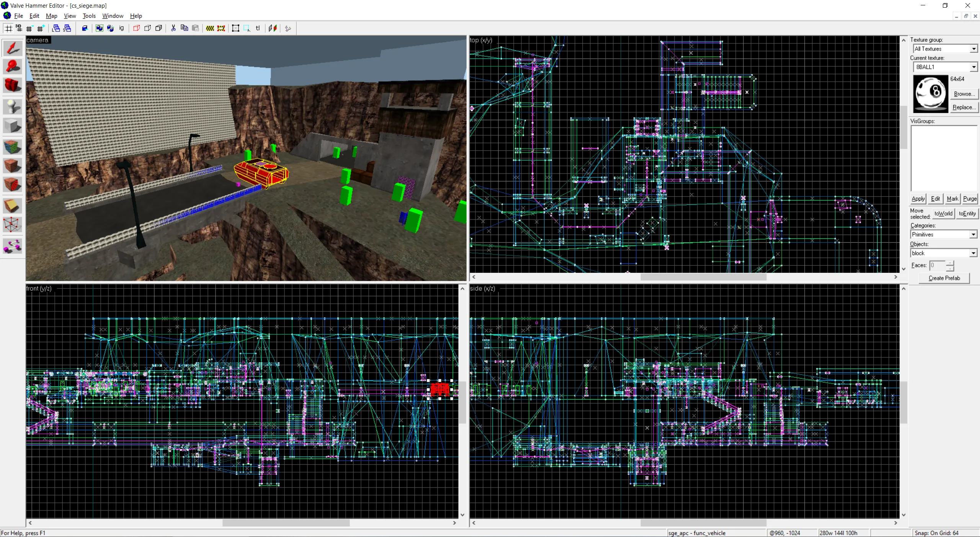Cut selection with the scissors icon

pyautogui.click(x=173, y=28)
